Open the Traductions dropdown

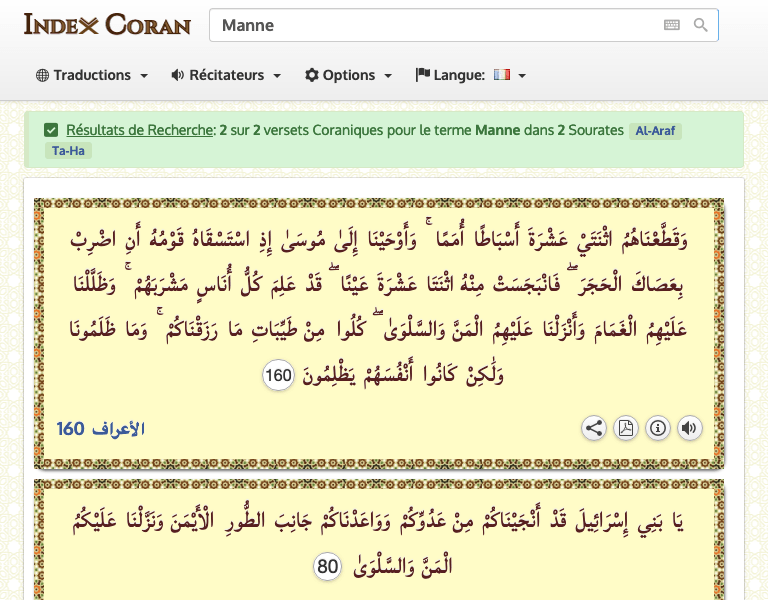(x=92, y=75)
